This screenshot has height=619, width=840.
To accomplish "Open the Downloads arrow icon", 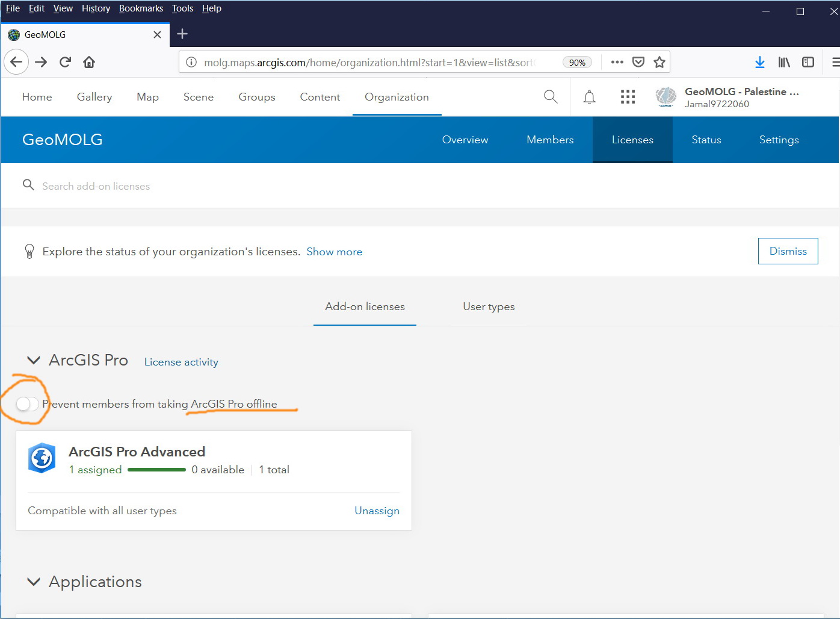I will [760, 62].
